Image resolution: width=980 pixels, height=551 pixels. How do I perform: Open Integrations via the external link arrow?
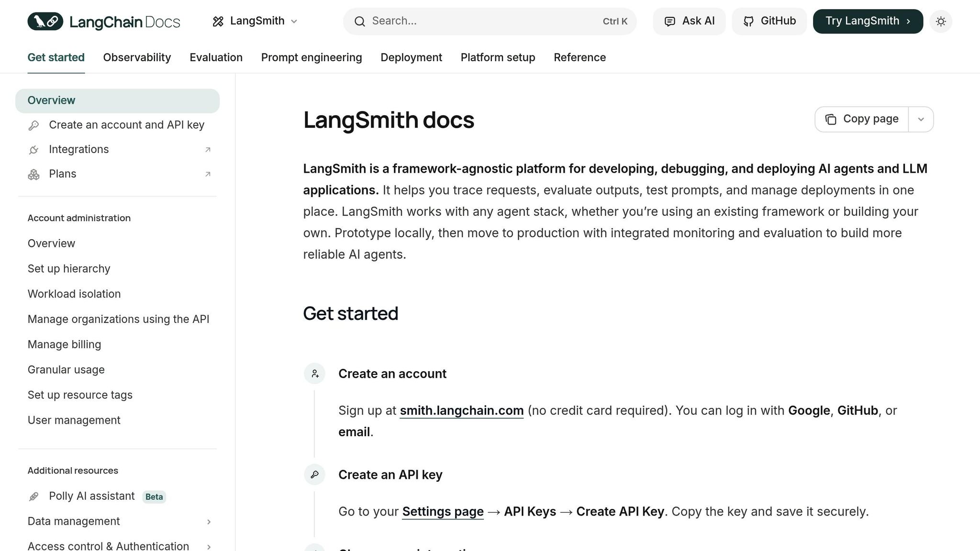click(208, 150)
